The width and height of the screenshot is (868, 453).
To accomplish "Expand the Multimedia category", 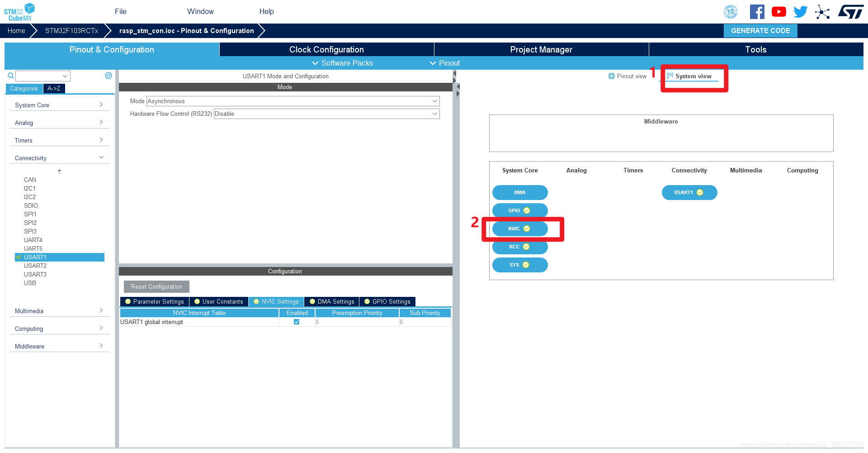I will [x=59, y=311].
